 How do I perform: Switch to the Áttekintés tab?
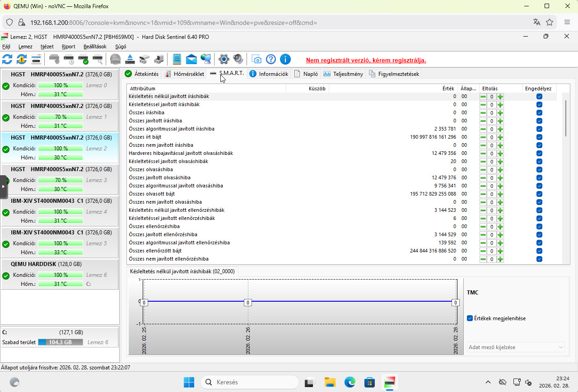[142, 74]
